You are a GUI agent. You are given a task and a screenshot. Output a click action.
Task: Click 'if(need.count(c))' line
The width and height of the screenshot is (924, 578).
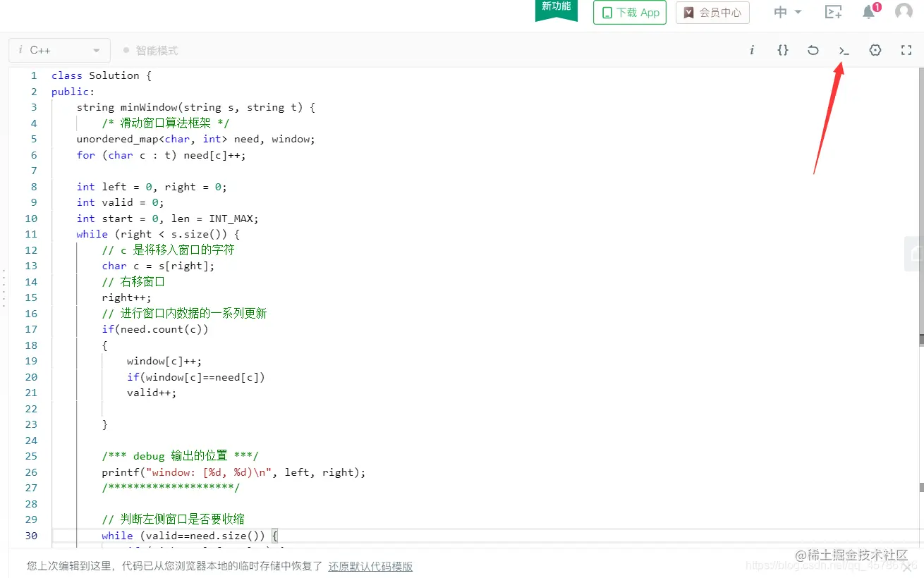click(155, 329)
